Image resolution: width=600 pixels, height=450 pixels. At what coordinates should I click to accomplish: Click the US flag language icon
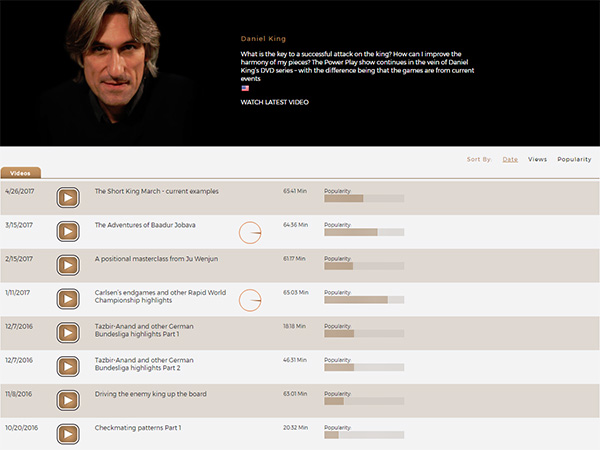[245, 88]
